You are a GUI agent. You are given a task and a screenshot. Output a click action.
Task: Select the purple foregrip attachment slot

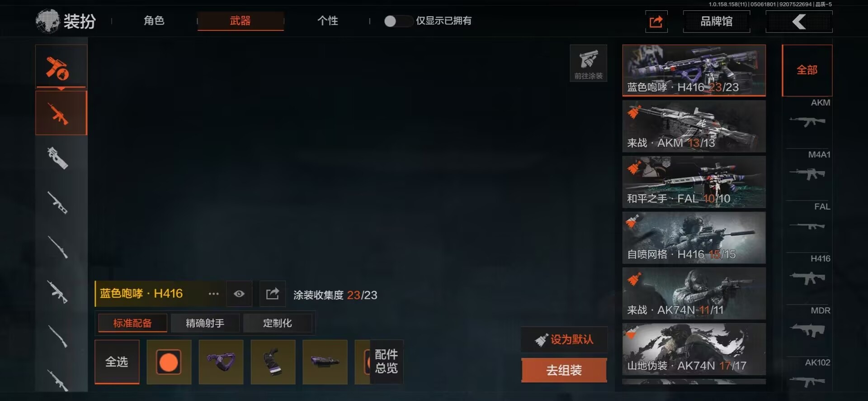[x=221, y=362]
